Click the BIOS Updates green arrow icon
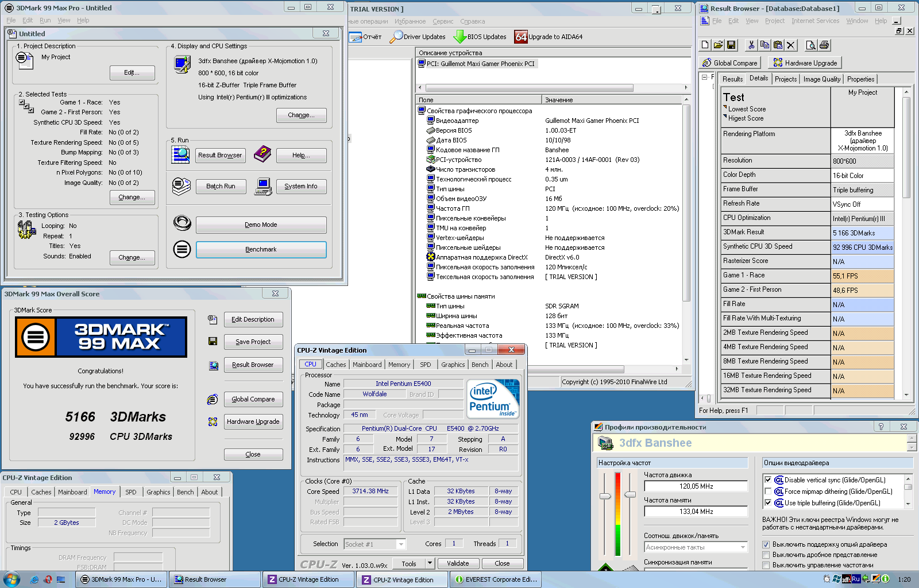The width and height of the screenshot is (919, 588). pyautogui.click(x=459, y=37)
